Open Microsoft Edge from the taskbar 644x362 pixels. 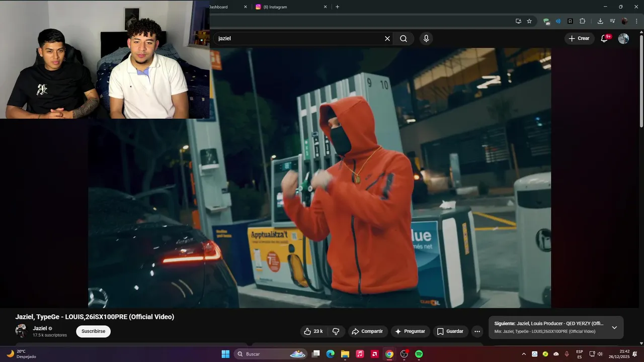click(330, 354)
